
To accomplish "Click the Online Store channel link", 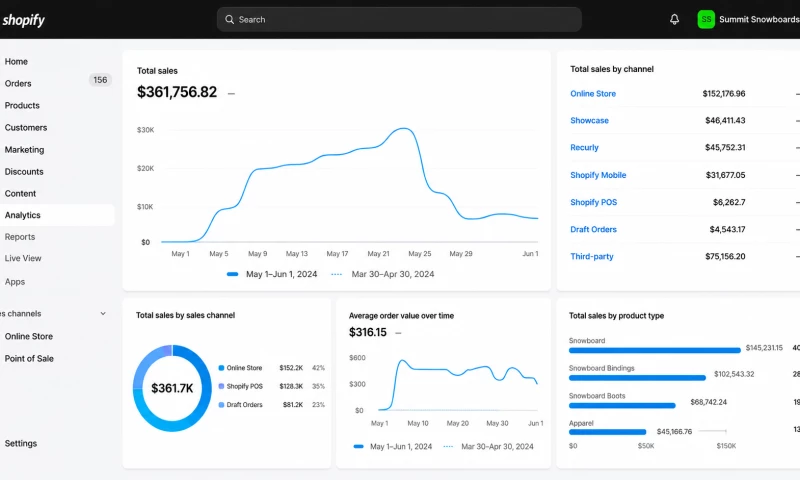I will [593, 93].
